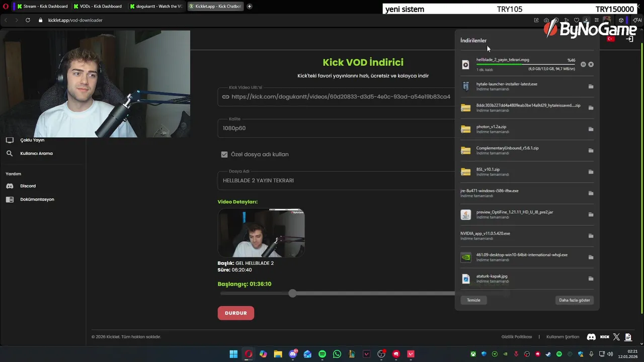Click the Opera snapshot camera icon
Image resolution: width=644 pixels, height=362 pixels.
[x=546, y=20]
